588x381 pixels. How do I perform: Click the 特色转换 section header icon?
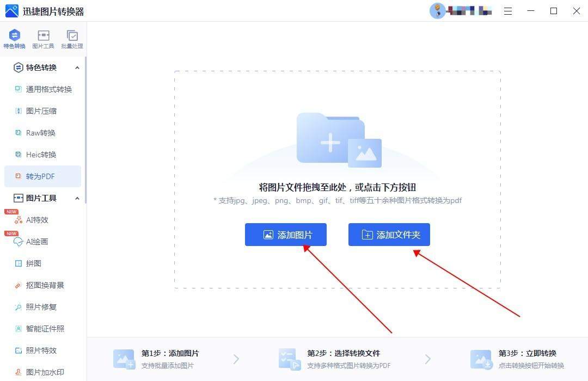(x=18, y=67)
